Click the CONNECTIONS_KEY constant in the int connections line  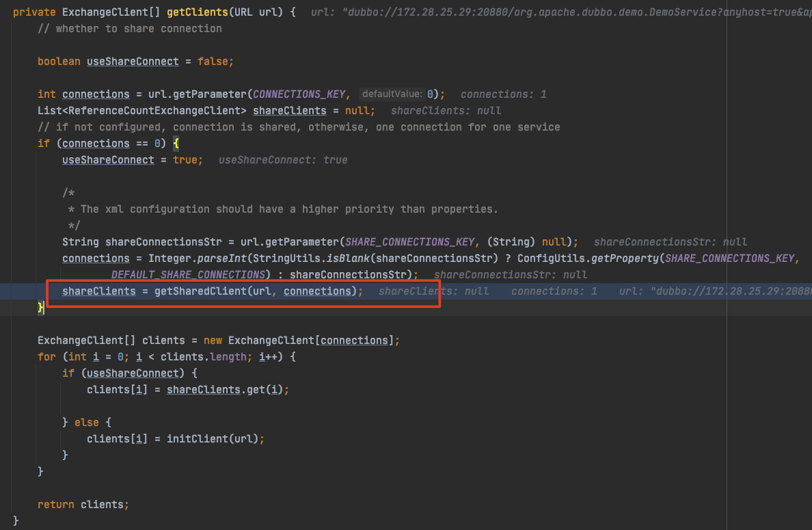click(299, 94)
